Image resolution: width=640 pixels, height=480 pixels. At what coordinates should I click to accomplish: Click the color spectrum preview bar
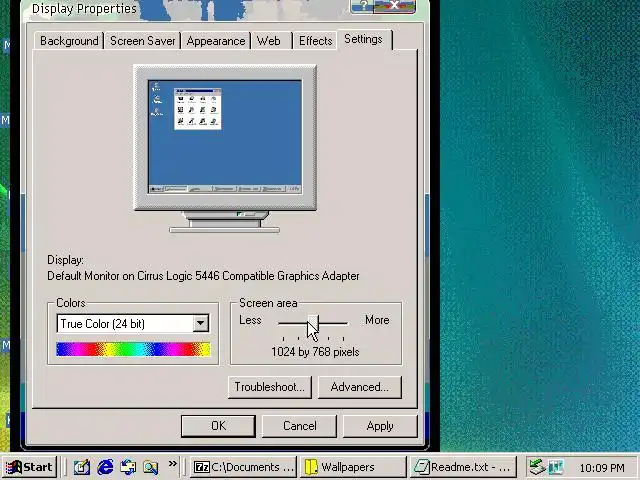click(133, 349)
